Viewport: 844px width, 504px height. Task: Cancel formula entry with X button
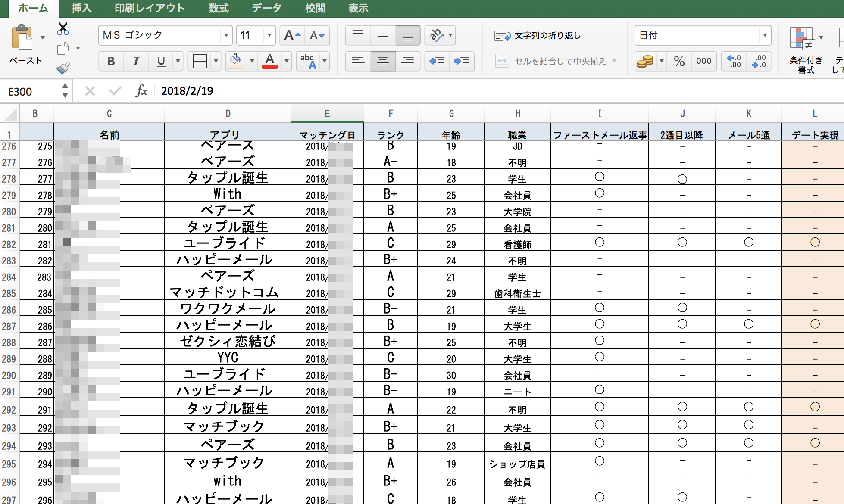pos(90,91)
